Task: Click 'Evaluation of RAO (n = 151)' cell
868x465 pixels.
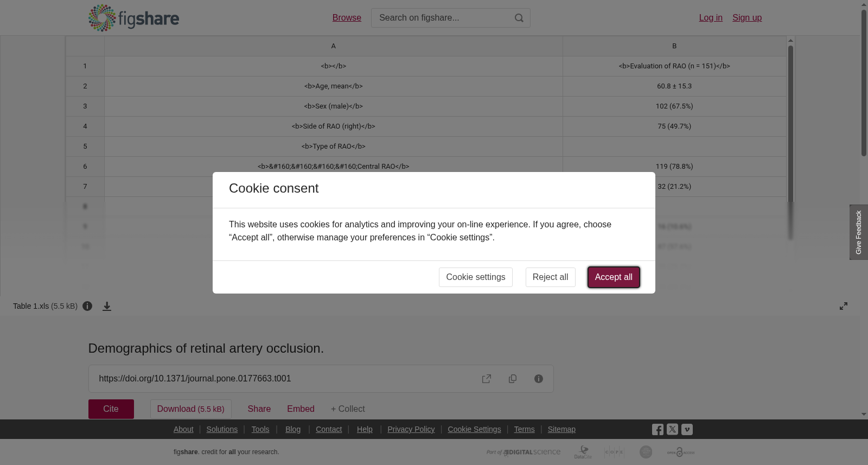Action: click(x=674, y=66)
